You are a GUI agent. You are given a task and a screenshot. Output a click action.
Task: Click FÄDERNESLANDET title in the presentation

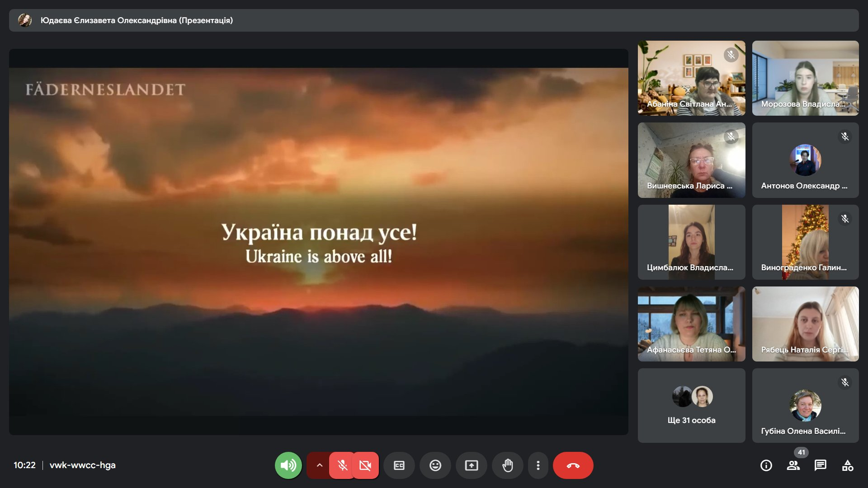[105, 89]
